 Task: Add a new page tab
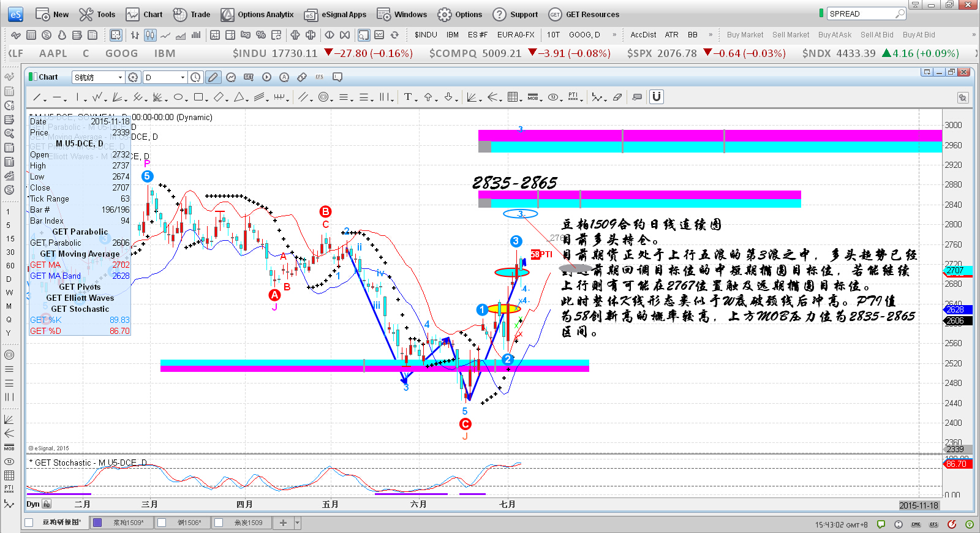283,523
